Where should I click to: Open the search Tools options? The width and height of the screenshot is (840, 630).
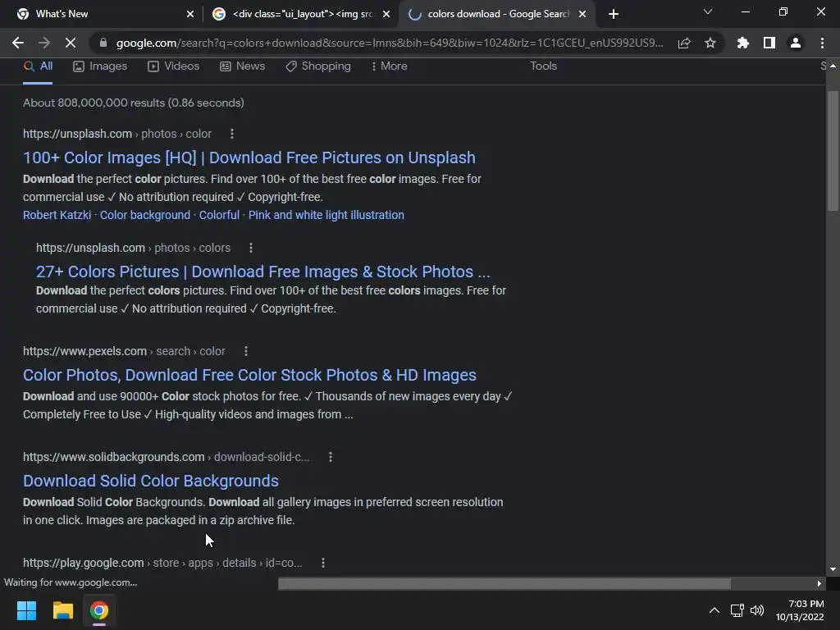point(544,66)
